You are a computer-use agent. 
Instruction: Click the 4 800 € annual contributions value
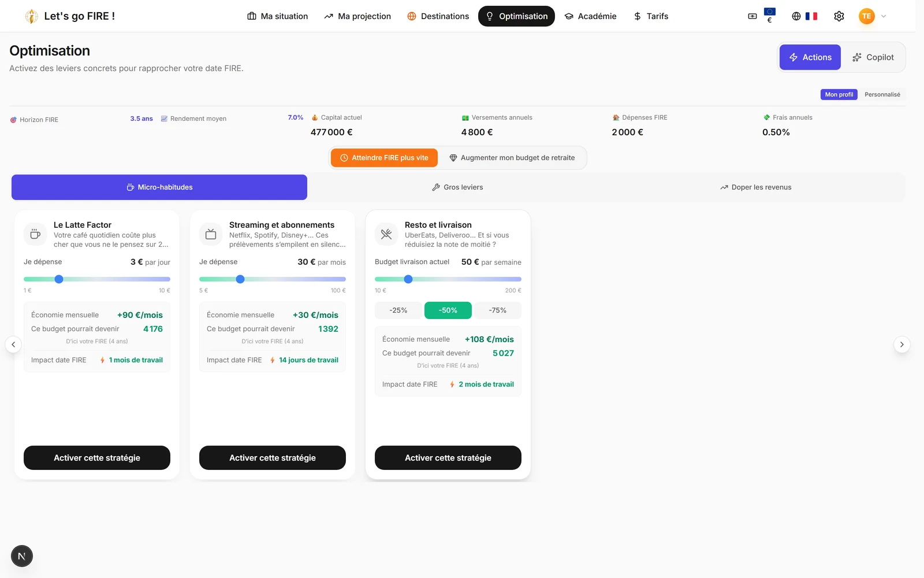tap(477, 132)
